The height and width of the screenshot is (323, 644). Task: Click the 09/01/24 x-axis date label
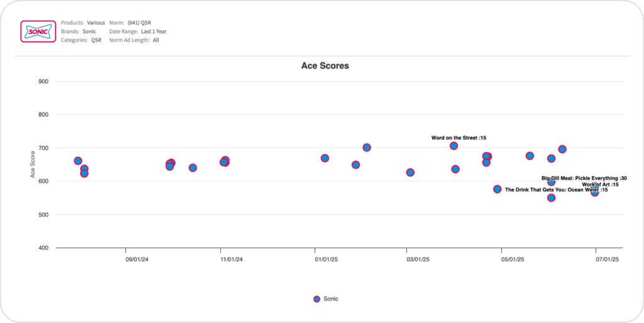pyautogui.click(x=136, y=259)
